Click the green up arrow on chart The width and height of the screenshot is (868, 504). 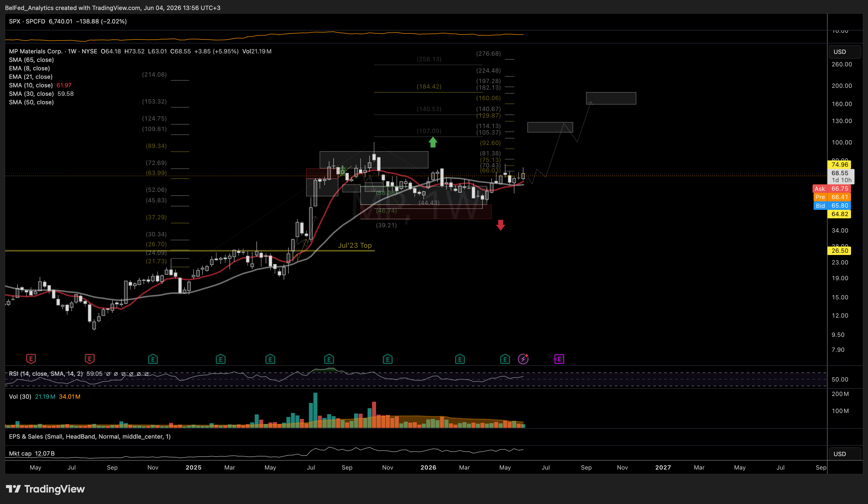[433, 142]
